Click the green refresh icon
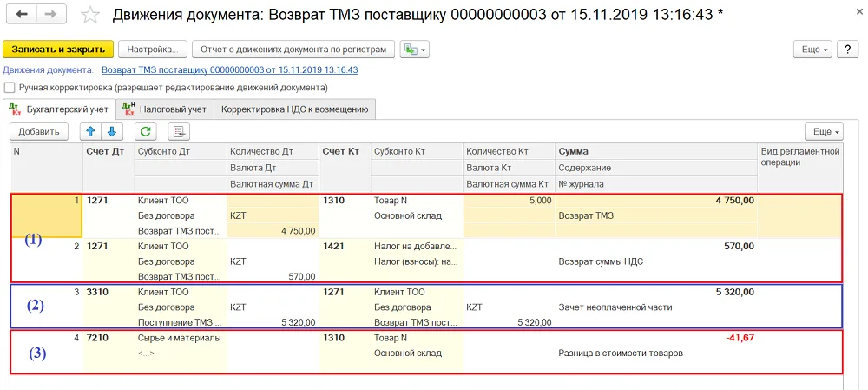Viewport: 868px width, 390px height. click(x=146, y=132)
